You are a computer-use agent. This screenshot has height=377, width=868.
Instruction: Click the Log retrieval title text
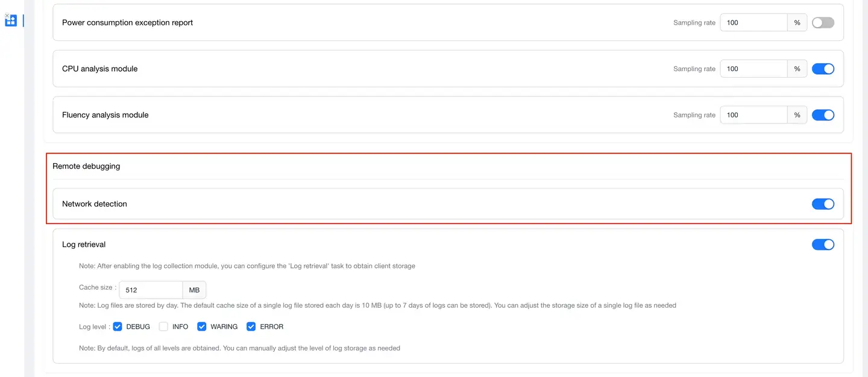(84, 245)
